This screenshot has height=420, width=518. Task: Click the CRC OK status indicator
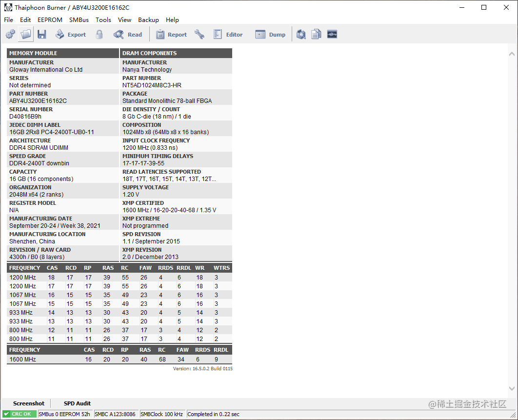point(20,414)
